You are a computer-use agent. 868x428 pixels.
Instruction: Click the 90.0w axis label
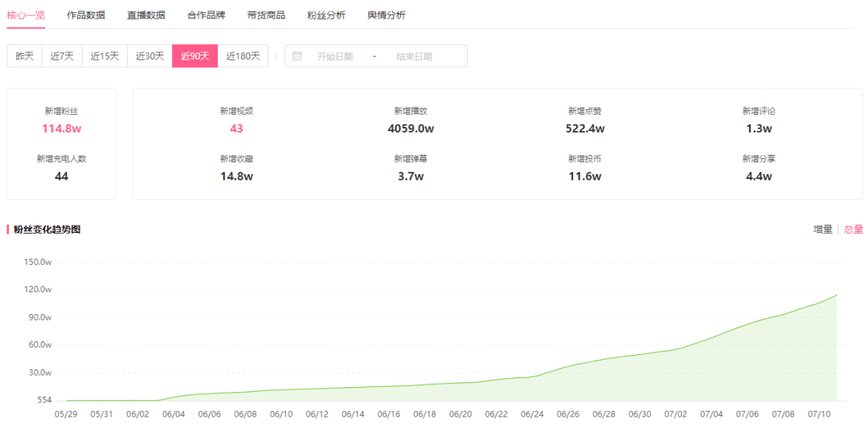40,317
